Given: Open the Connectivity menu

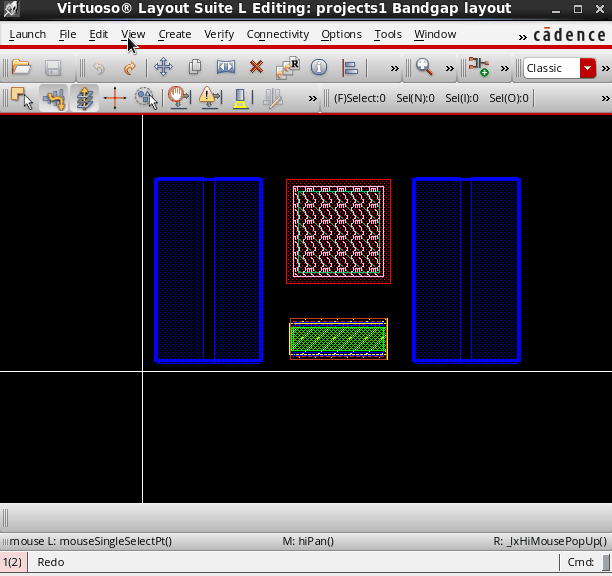Looking at the screenshot, I should [277, 34].
